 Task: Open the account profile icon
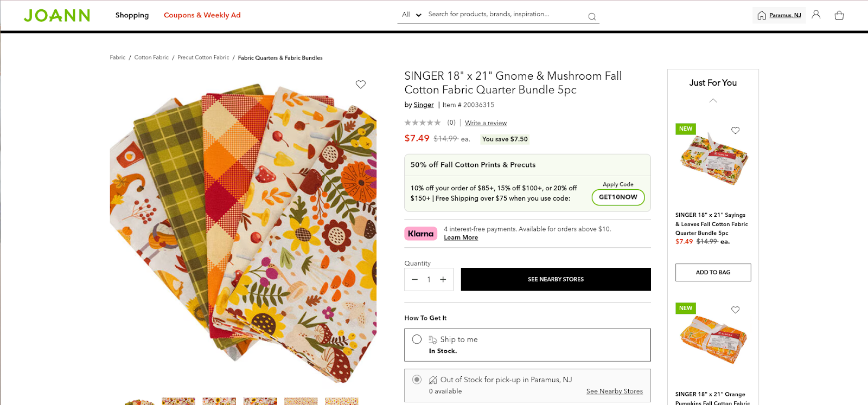816,15
